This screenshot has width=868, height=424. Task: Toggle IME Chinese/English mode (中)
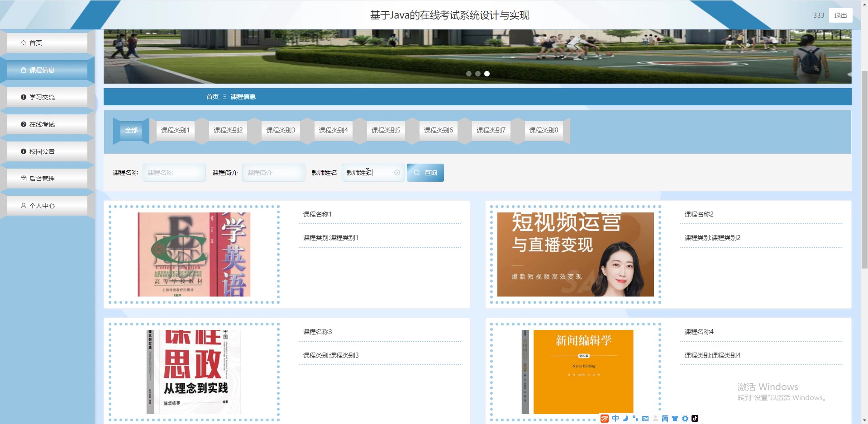point(615,419)
